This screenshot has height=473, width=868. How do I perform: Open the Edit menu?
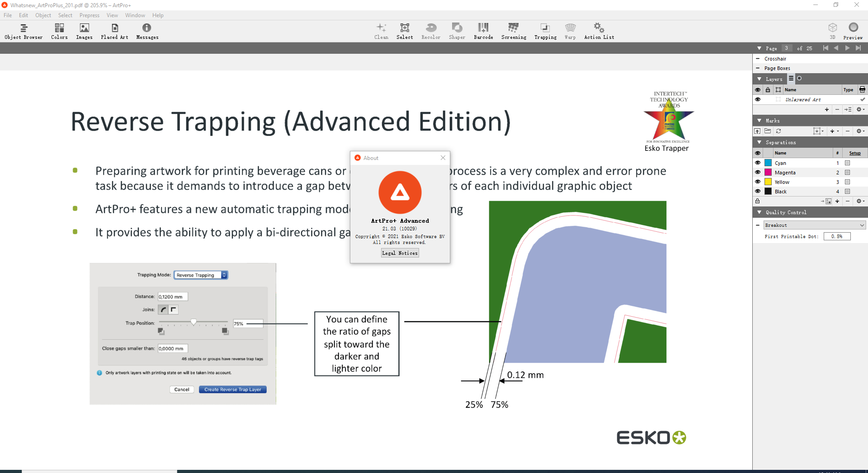pos(24,15)
